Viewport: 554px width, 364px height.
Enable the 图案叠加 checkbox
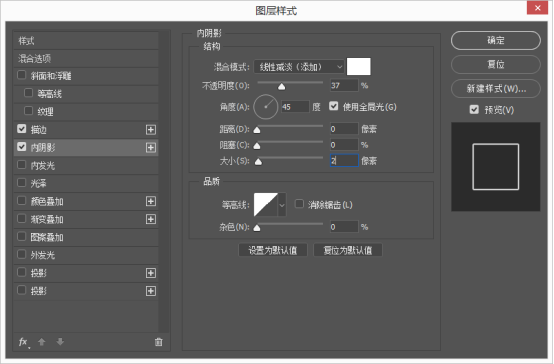(x=22, y=236)
